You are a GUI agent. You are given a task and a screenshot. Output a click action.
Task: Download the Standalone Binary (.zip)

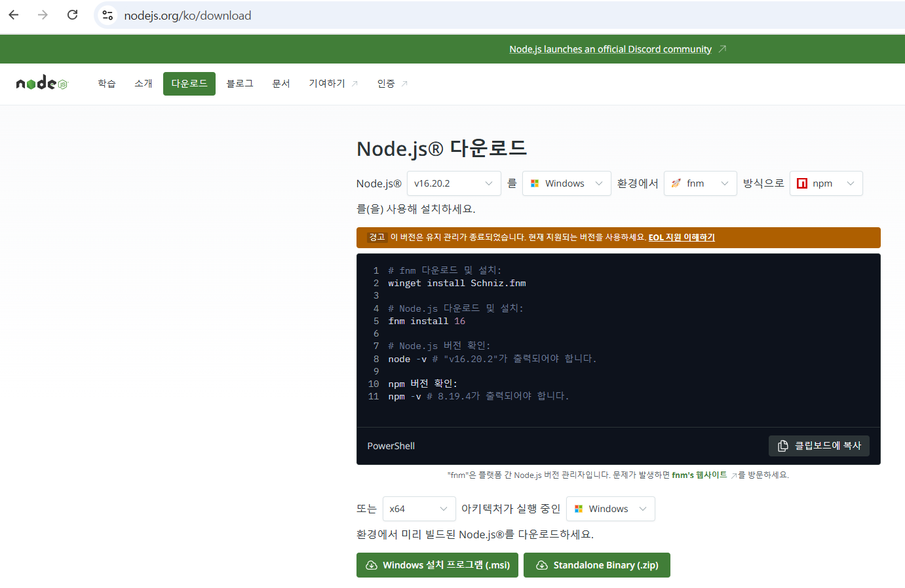coord(596,565)
